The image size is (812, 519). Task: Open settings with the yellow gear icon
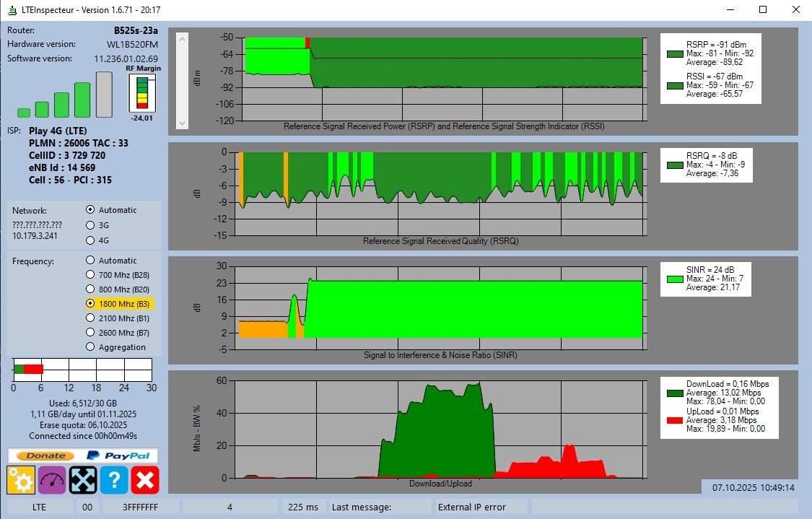[21, 479]
